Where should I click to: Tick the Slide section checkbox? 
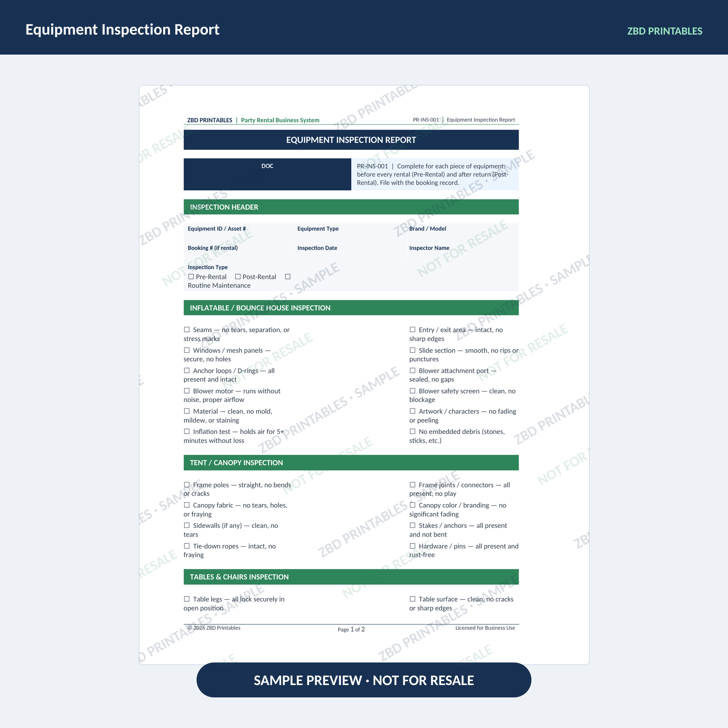413,350
